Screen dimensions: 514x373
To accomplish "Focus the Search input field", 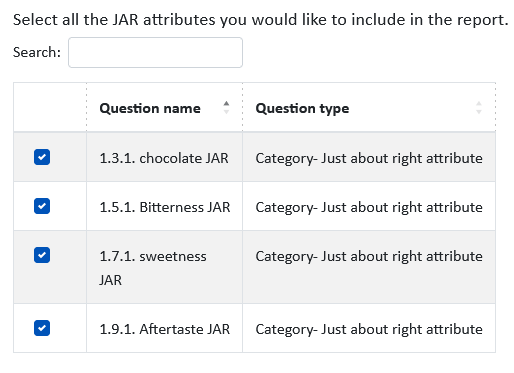I will [155, 52].
